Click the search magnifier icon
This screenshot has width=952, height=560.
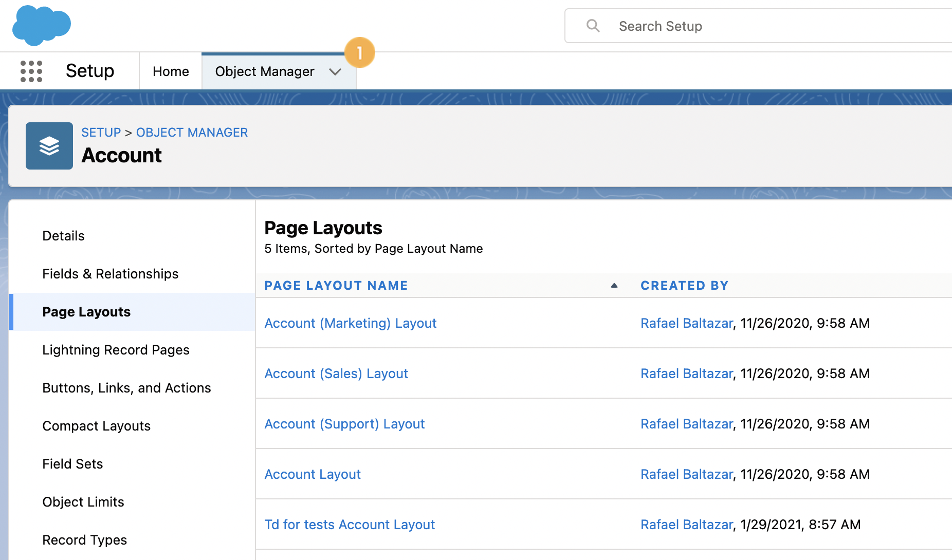point(593,26)
